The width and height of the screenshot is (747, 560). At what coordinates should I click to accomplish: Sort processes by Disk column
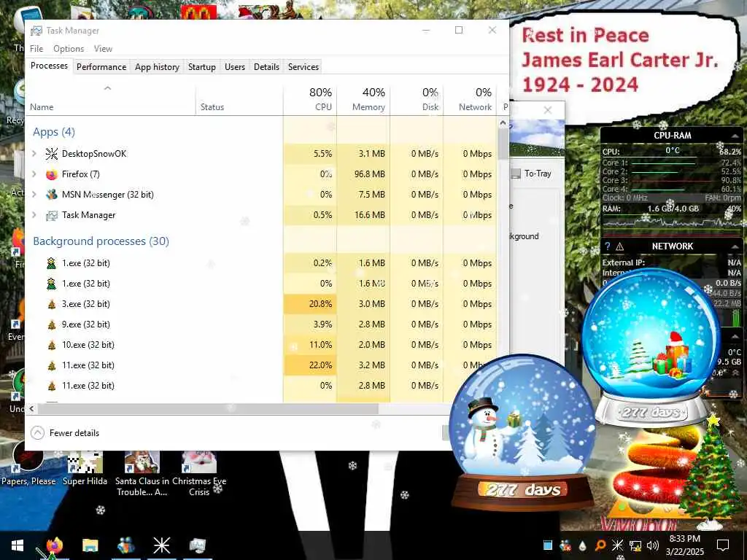tap(417, 99)
